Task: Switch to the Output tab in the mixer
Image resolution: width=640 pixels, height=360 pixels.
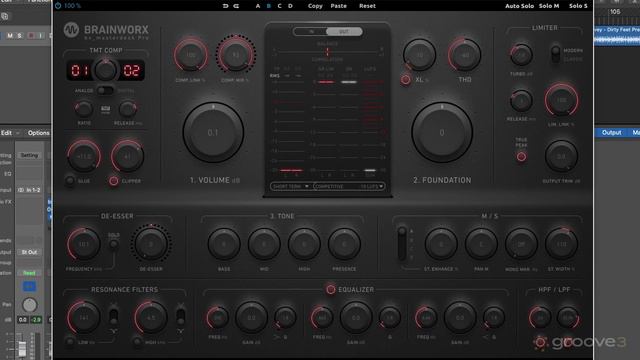Action: click(x=611, y=132)
